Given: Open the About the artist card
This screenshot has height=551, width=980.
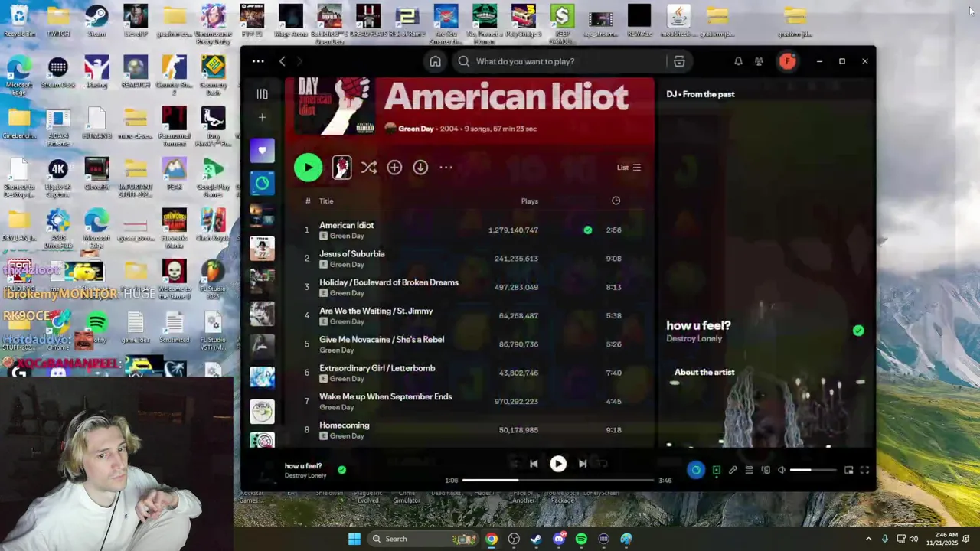Looking at the screenshot, I should (766, 404).
